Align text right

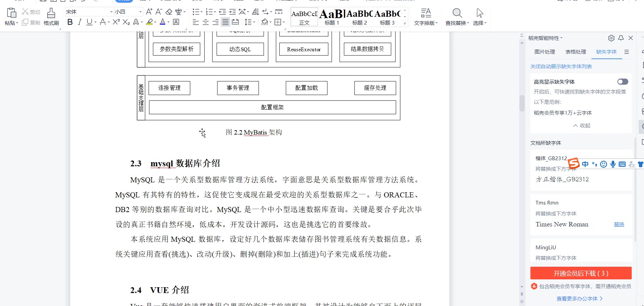216,22
